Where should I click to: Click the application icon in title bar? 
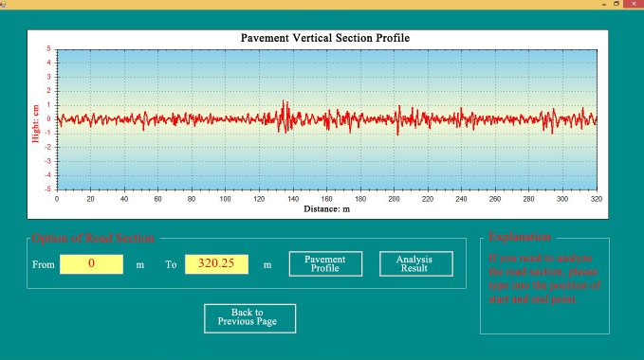pos(3,4)
